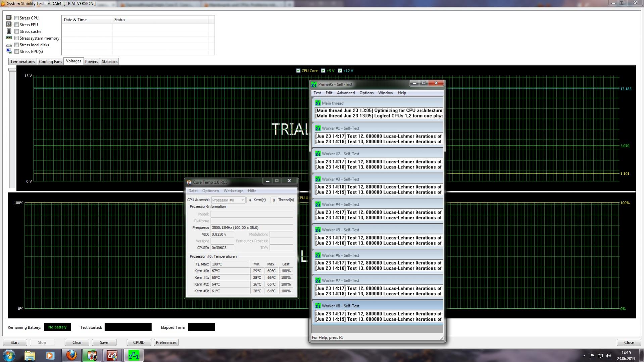Open the CPU Auswahl Prozessor #0 dropdown
This screenshot has width=644, height=362.
pyautogui.click(x=228, y=200)
